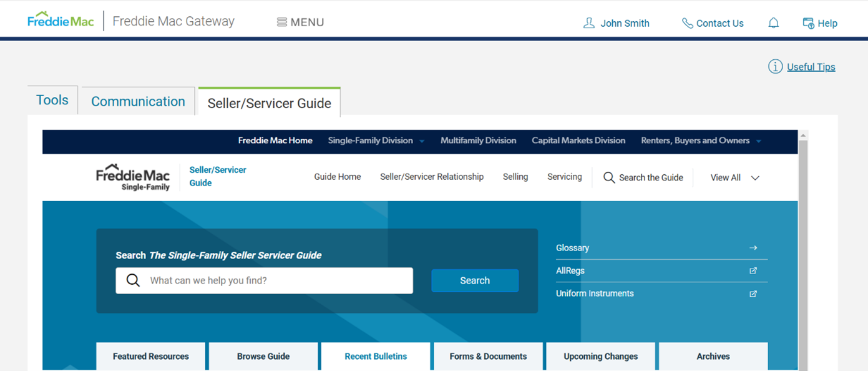
Task: Expand the View All dropdown
Action: [x=734, y=177]
